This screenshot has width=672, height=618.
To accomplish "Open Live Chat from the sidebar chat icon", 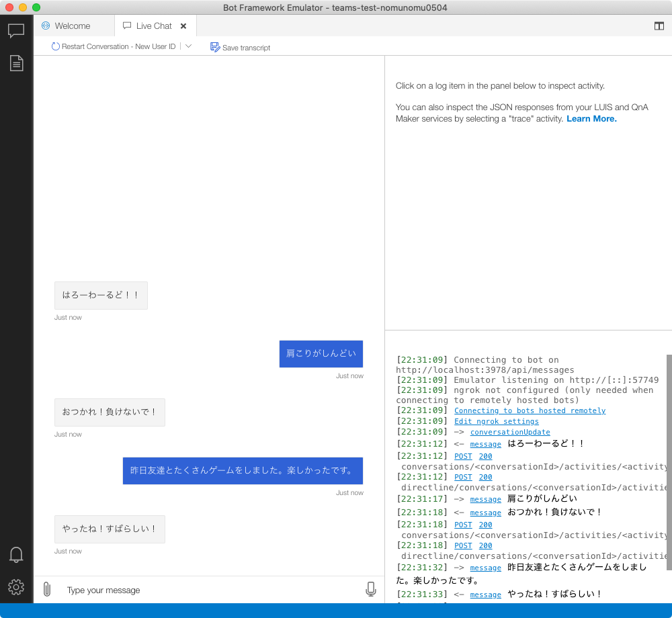I will [16, 30].
